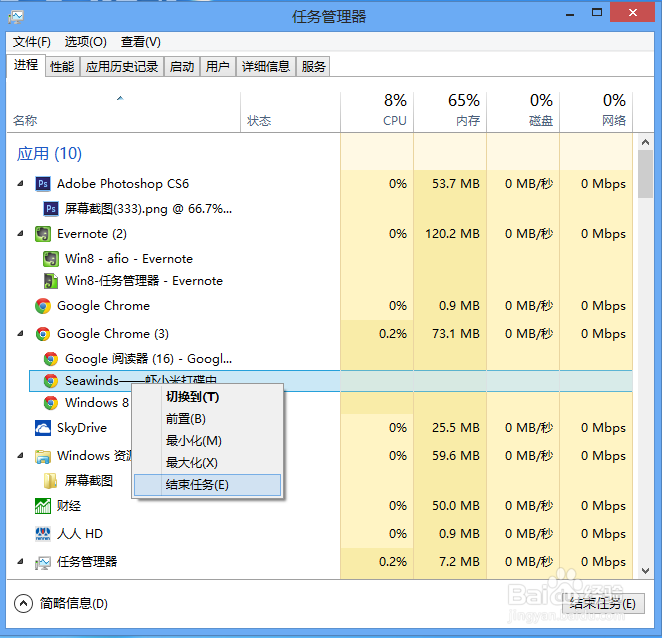Click the 屏幕截图(333).png Photoshop document icon
The width and height of the screenshot is (662, 638).
[x=51, y=209]
